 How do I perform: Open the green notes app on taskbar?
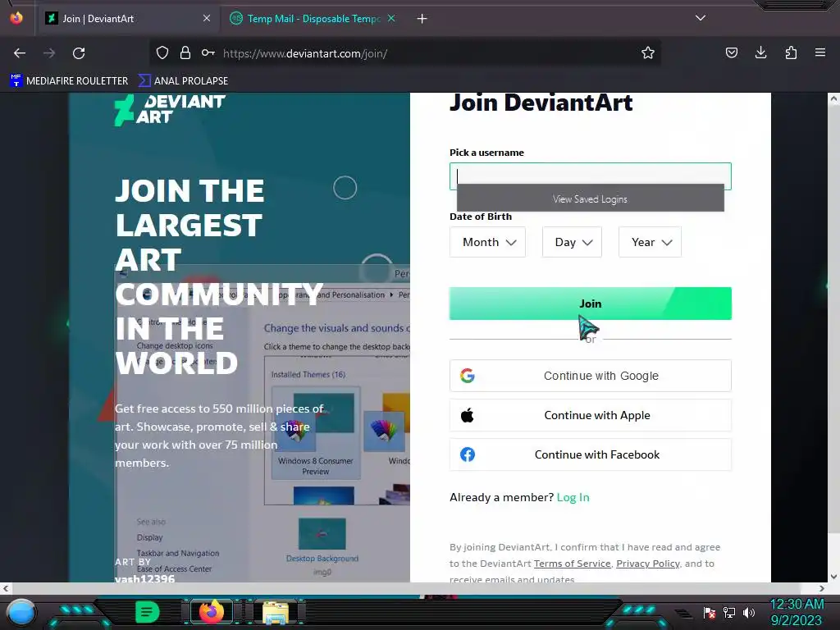click(x=147, y=612)
